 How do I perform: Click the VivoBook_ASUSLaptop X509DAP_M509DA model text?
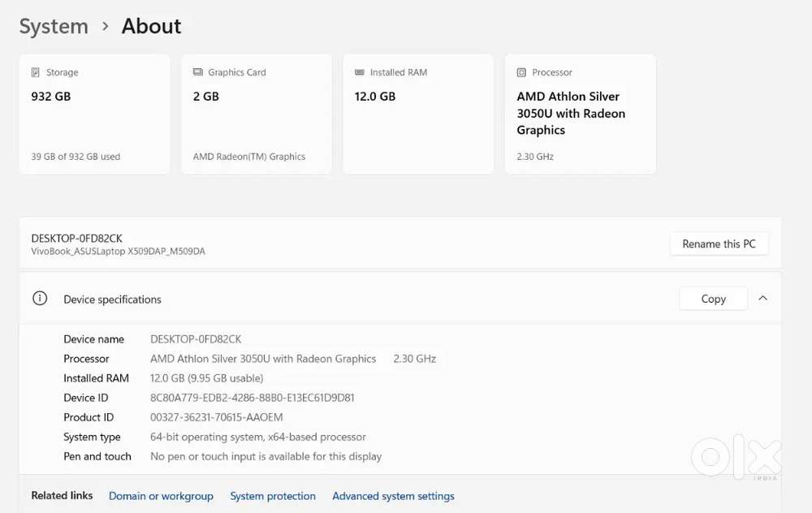(x=118, y=252)
